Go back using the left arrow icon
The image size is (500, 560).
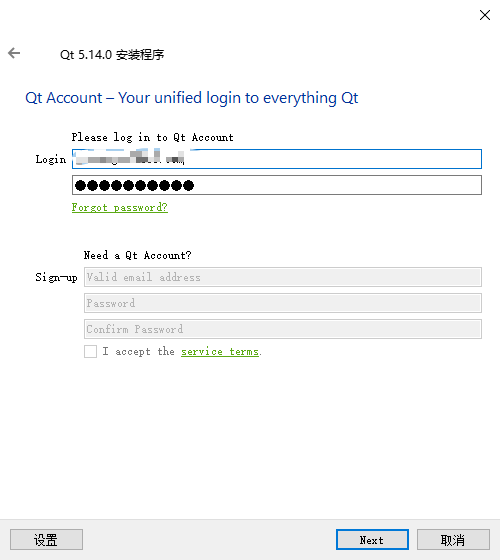14,53
